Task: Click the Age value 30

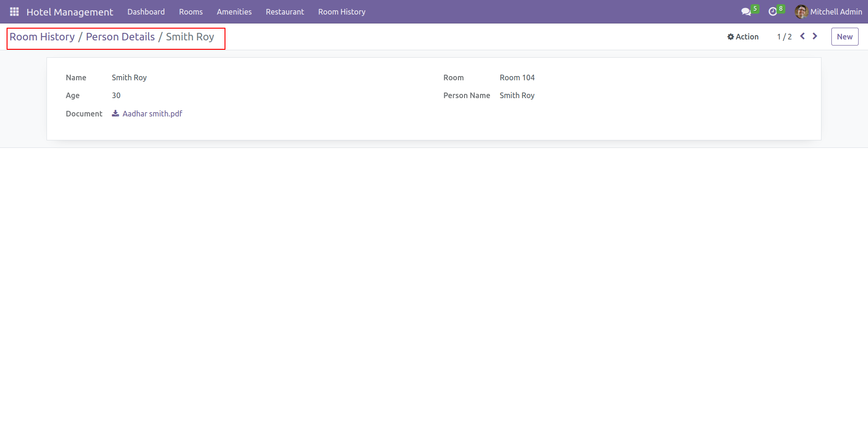Action: coord(116,95)
